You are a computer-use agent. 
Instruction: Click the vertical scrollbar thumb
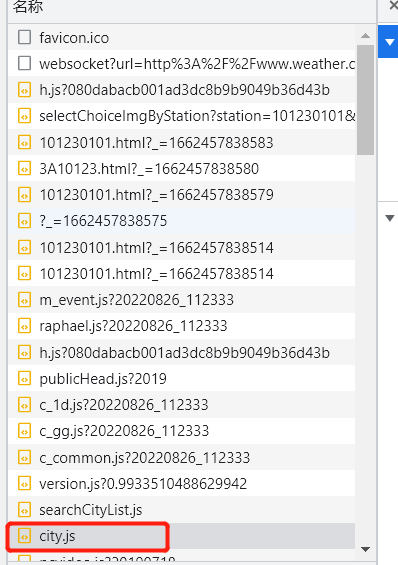pyautogui.click(x=366, y=100)
